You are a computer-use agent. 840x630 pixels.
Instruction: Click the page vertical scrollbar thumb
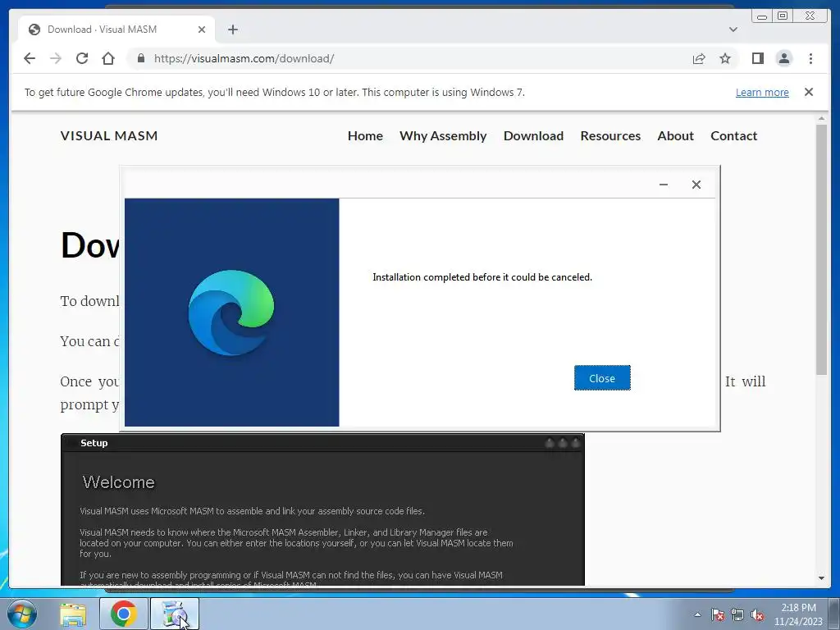(821, 249)
